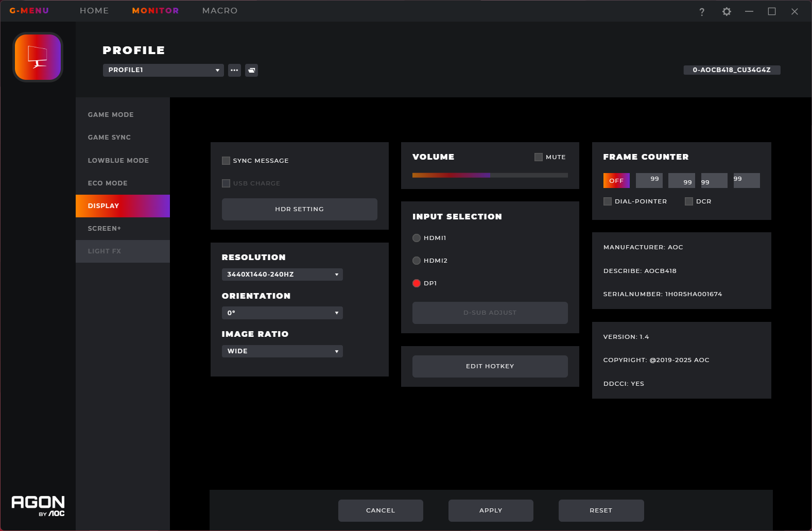Select the DP1 input radio button
The image size is (812, 531).
417,283
